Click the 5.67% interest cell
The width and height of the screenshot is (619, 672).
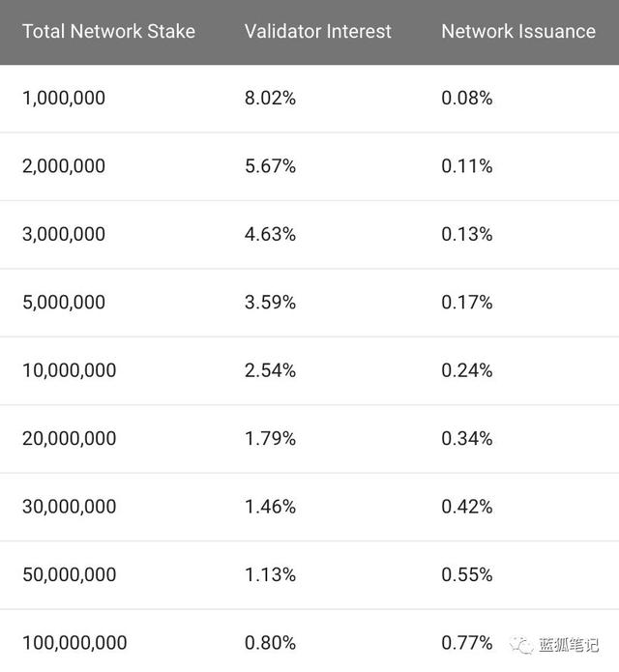click(x=271, y=166)
